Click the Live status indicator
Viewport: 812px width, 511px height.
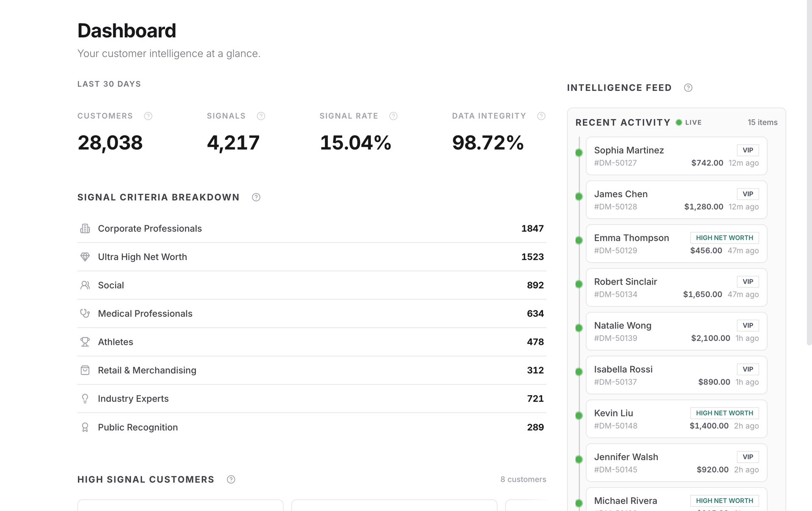tap(689, 122)
